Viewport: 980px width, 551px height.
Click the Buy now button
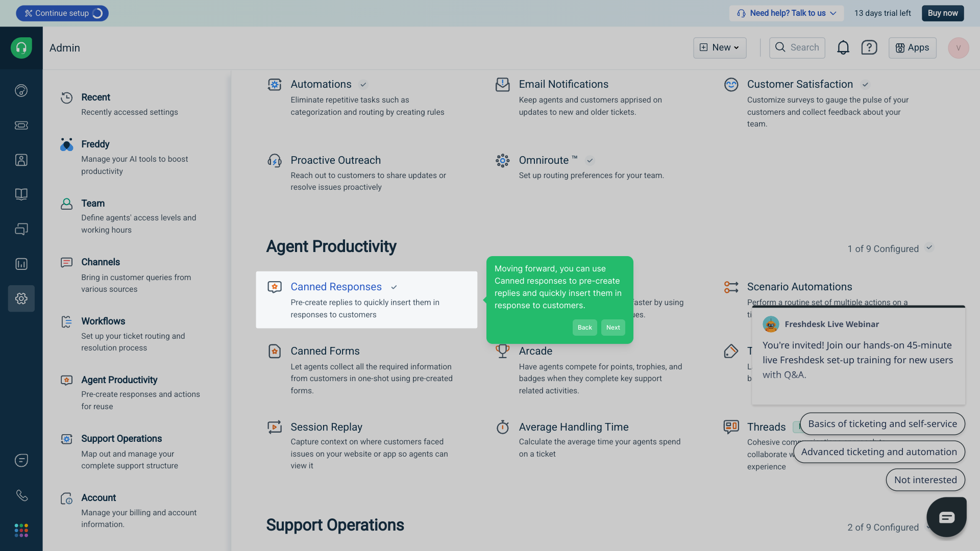942,13
